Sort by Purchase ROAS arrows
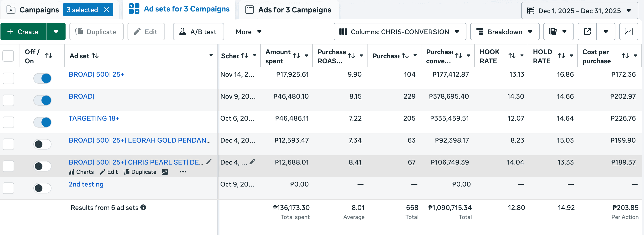 (x=352, y=56)
